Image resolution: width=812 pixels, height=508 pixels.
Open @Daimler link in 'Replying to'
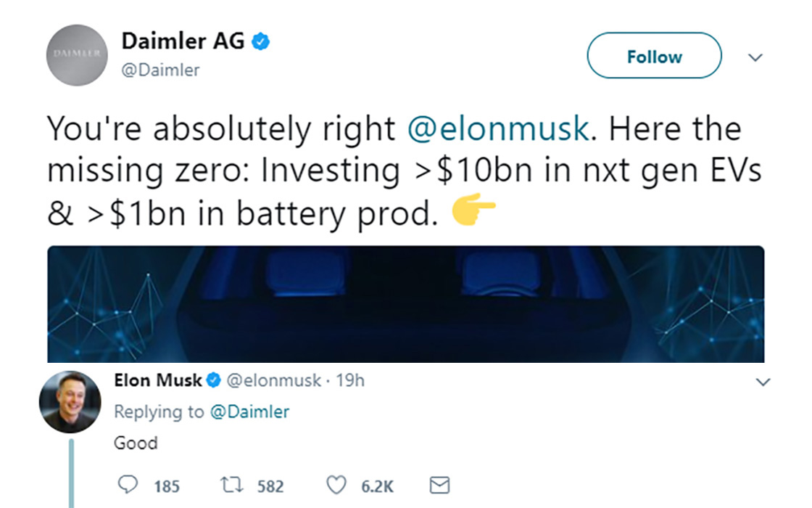249,411
